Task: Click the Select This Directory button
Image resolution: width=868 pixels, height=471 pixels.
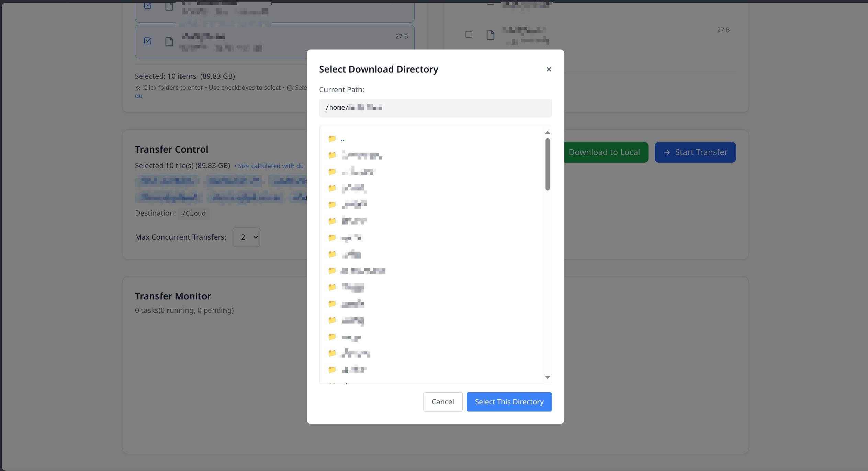Action: tap(509, 402)
